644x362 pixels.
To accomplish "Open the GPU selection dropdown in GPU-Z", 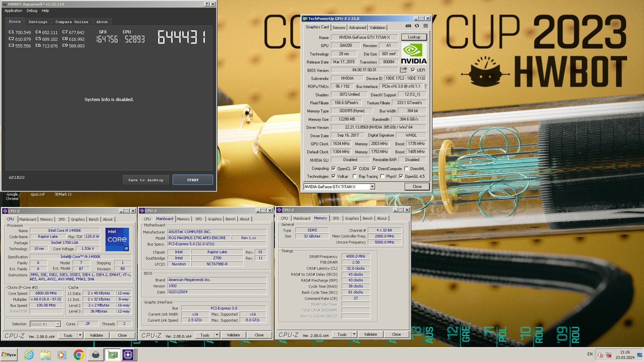I will click(x=372, y=187).
